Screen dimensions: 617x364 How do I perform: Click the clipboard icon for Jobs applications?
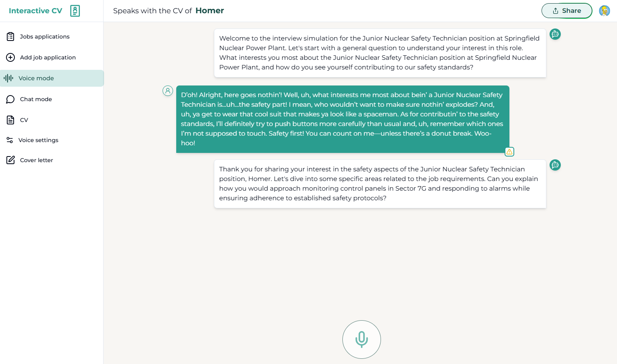tap(10, 37)
